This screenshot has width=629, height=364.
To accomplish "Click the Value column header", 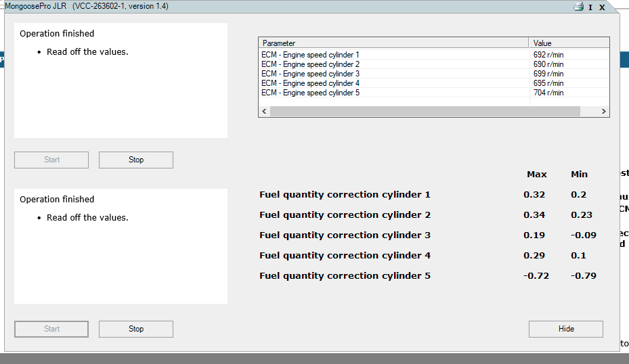I will click(x=568, y=43).
